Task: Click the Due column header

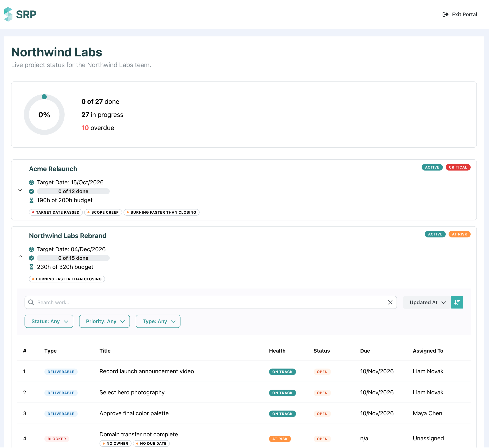Action: 365,350
